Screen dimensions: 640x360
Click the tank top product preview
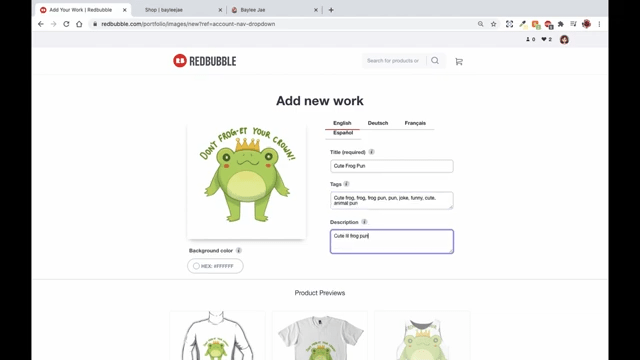422,336
